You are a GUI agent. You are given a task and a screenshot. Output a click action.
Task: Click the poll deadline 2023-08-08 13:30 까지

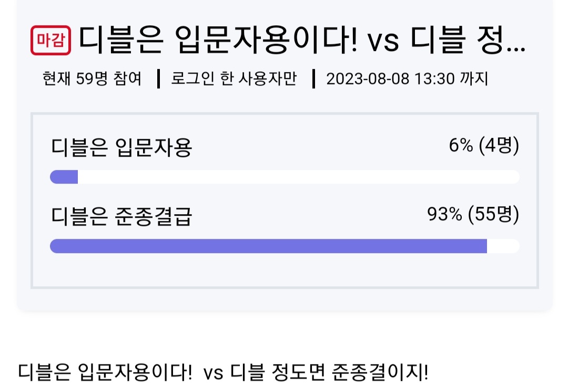[407, 78]
